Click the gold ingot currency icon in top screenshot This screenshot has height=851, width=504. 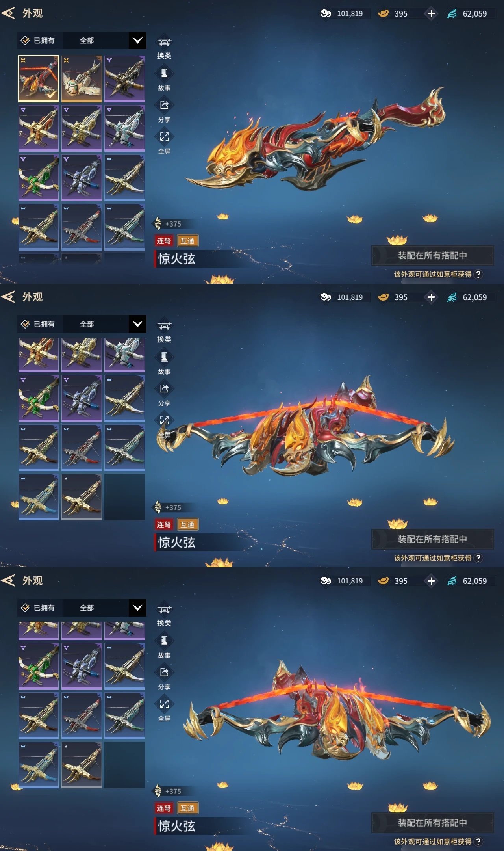coord(383,13)
